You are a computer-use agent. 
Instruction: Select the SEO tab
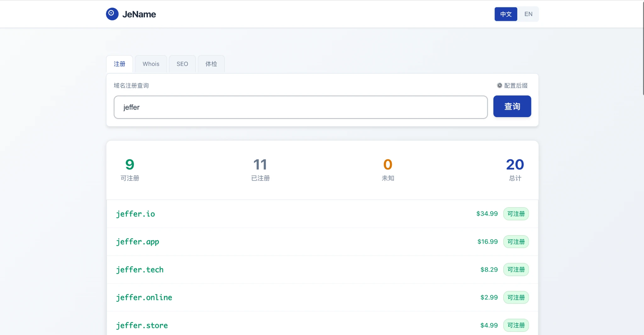click(182, 64)
